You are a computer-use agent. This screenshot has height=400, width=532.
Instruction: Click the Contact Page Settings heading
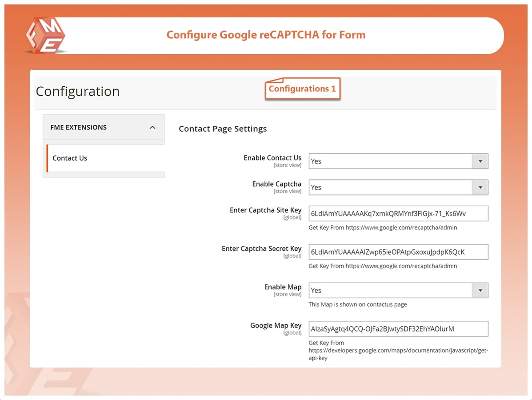tap(223, 129)
